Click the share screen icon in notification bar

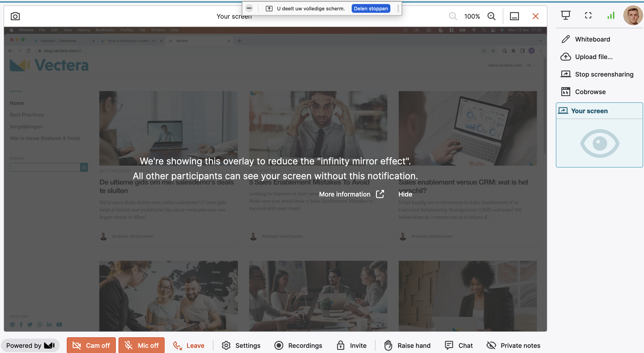click(x=269, y=9)
